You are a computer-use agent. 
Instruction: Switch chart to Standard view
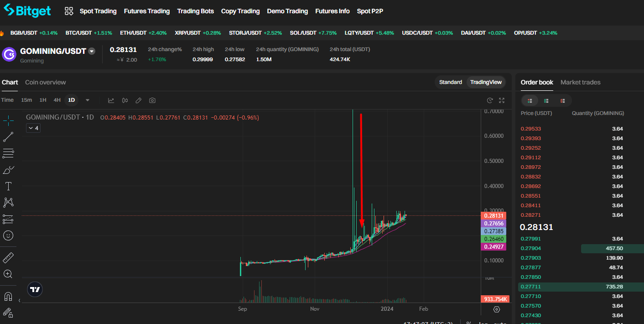click(450, 82)
